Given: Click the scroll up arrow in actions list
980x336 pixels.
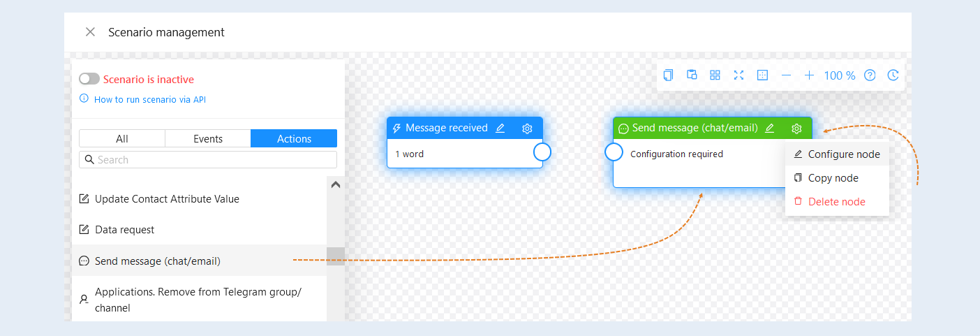Looking at the screenshot, I should click(x=335, y=185).
